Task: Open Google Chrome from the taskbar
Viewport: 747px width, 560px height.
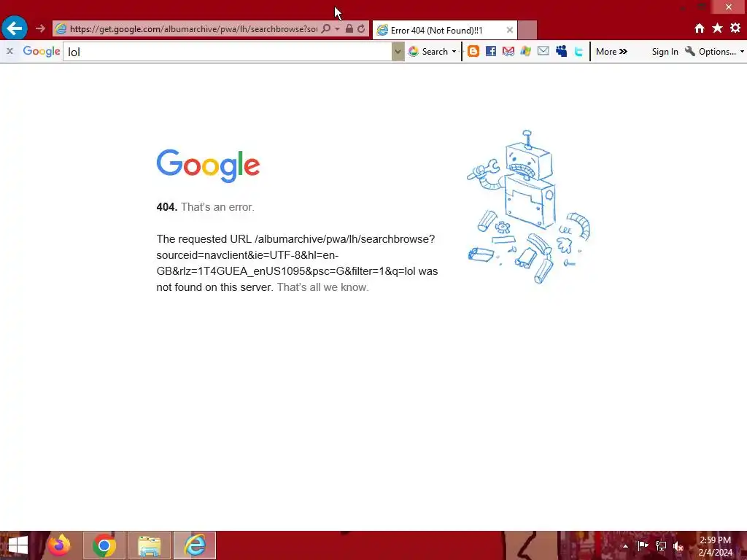Action: pyautogui.click(x=104, y=545)
